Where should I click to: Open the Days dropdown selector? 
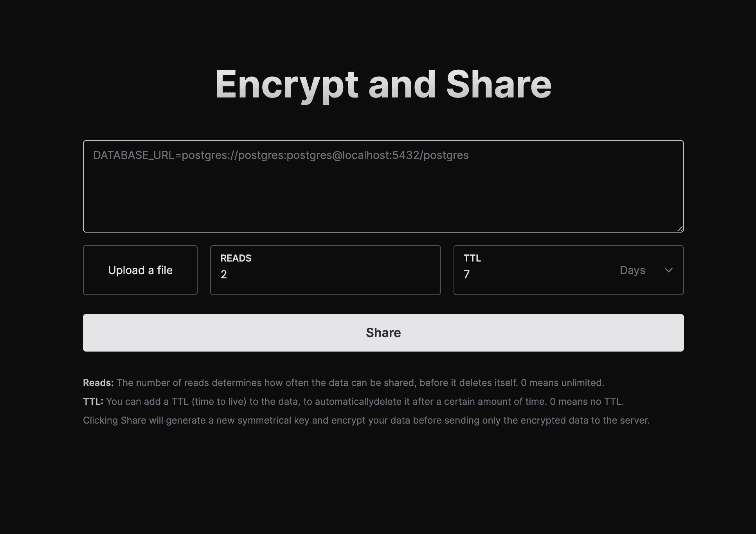click(x=646, y=270)
